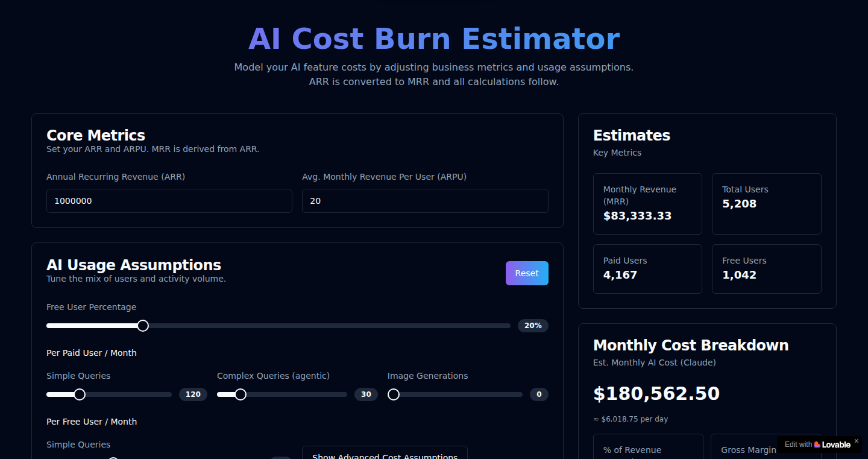Click the Avg. Monthly Revenue Per User label
This screenshot has width=868, height=459.
pos(385,177)
